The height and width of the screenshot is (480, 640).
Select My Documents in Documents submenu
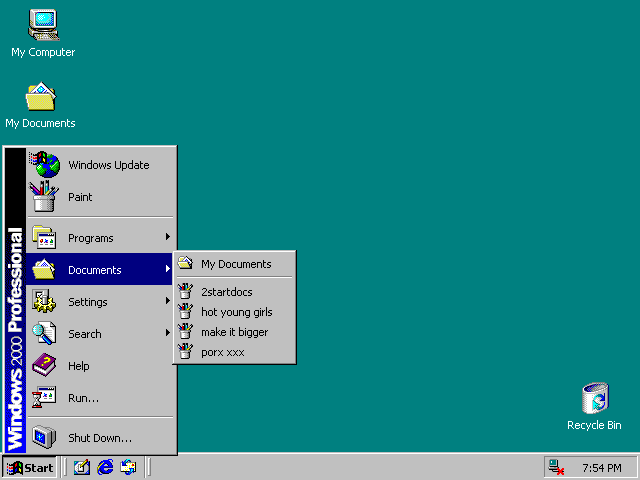pyautogui.click(x=235, y=264)
